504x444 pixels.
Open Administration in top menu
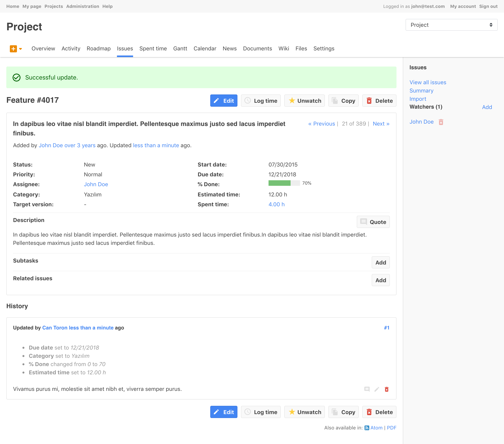click(83, 6)
